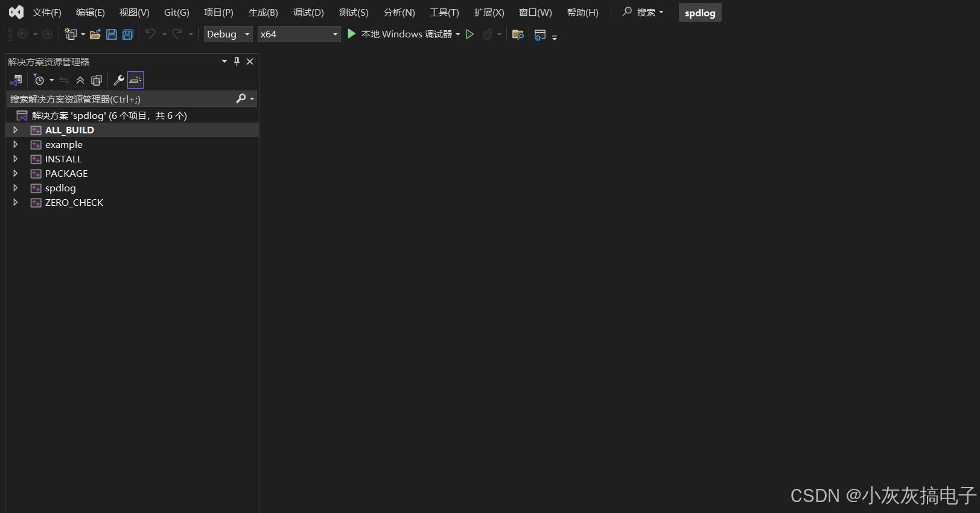Open the 生成(B) menu
This screenshot has width=980, height=513.
[x=263, y=13]
